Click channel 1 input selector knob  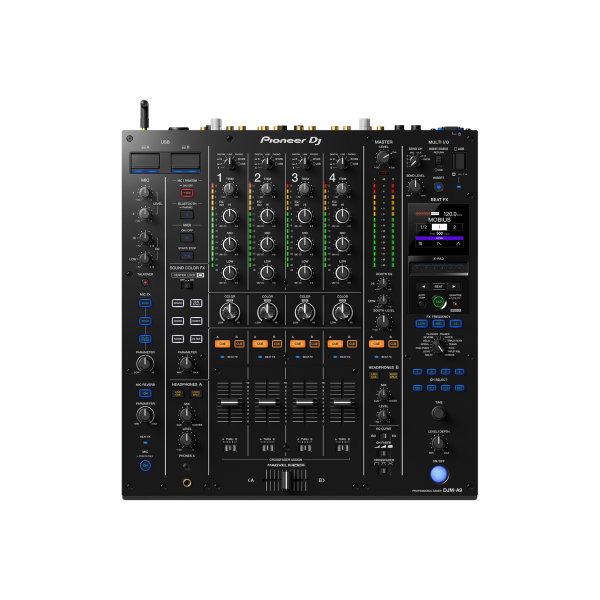coord(230,163)
